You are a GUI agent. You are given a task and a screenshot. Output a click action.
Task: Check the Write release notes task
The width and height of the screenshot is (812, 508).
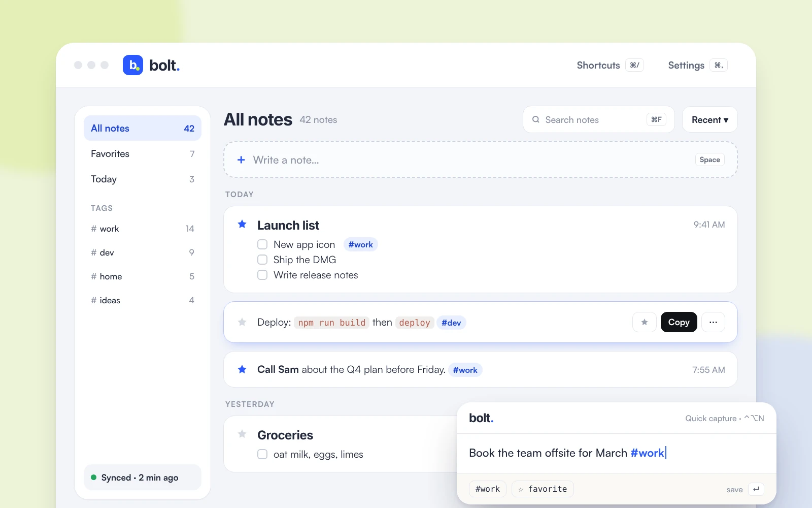[x=262, y=275]
